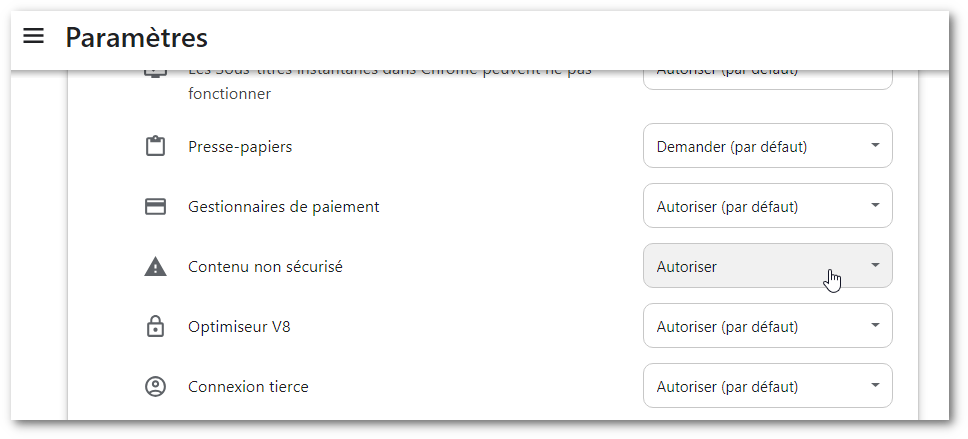Click the word "fonctionner" in the description
Viewport: 968px width, 439px height.
pyautogui.click(x=229, y=94)
